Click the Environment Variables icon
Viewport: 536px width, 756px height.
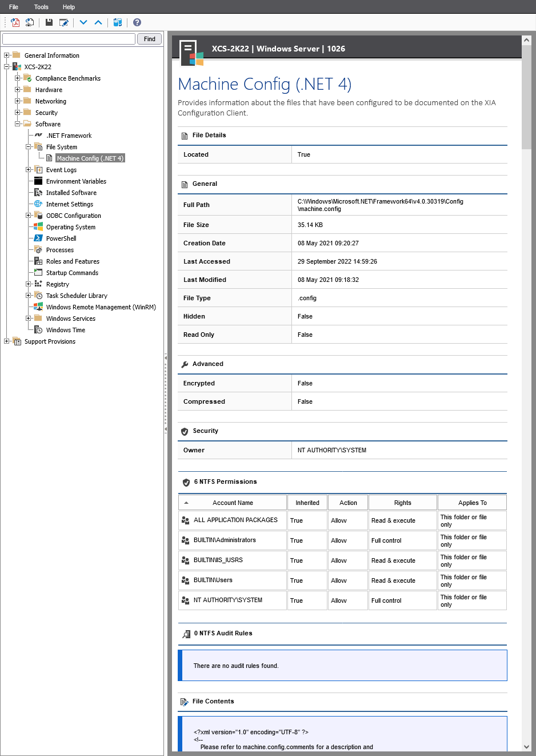coord(38,181)
